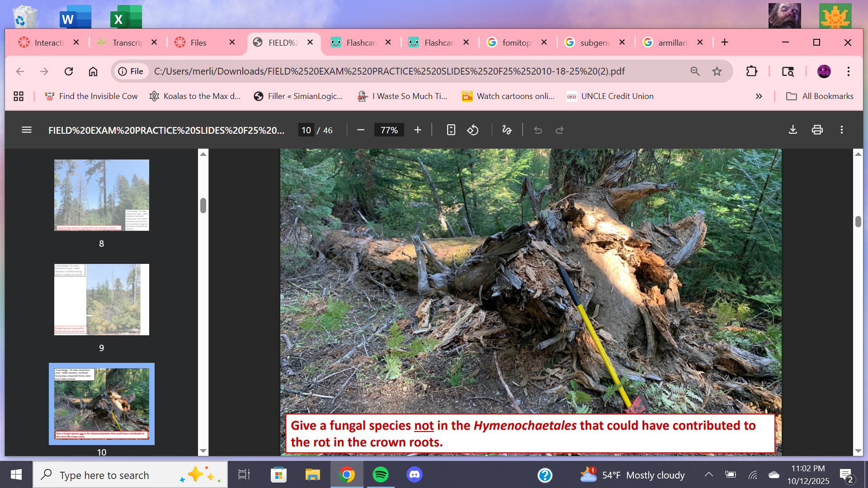The image size is (868, 488).
Task: Open the All Bookmarks folder
Action: click(x=820, y=96)
